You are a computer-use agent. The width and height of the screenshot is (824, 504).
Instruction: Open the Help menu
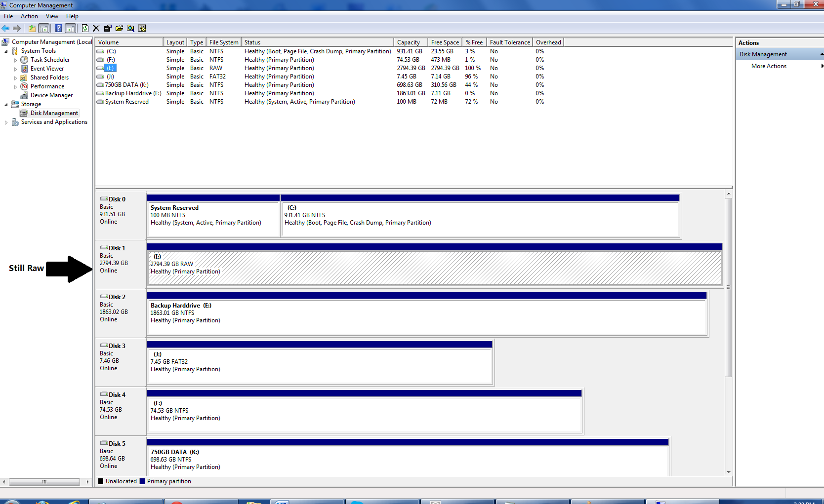(72, 16)
